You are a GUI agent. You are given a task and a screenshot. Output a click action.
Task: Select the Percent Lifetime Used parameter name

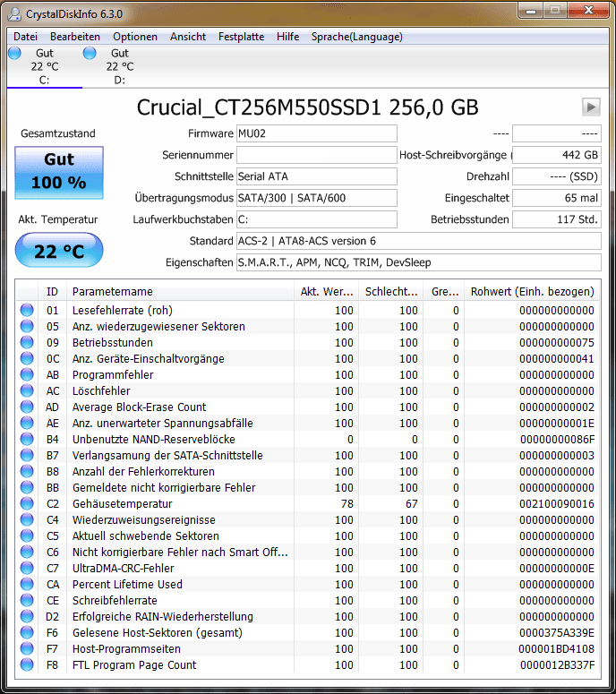tap(127, 584)
